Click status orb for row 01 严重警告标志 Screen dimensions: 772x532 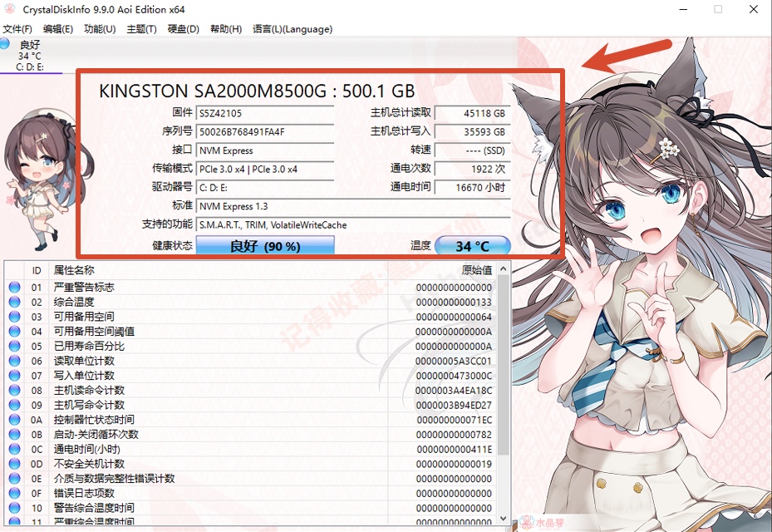coord(14,287)
